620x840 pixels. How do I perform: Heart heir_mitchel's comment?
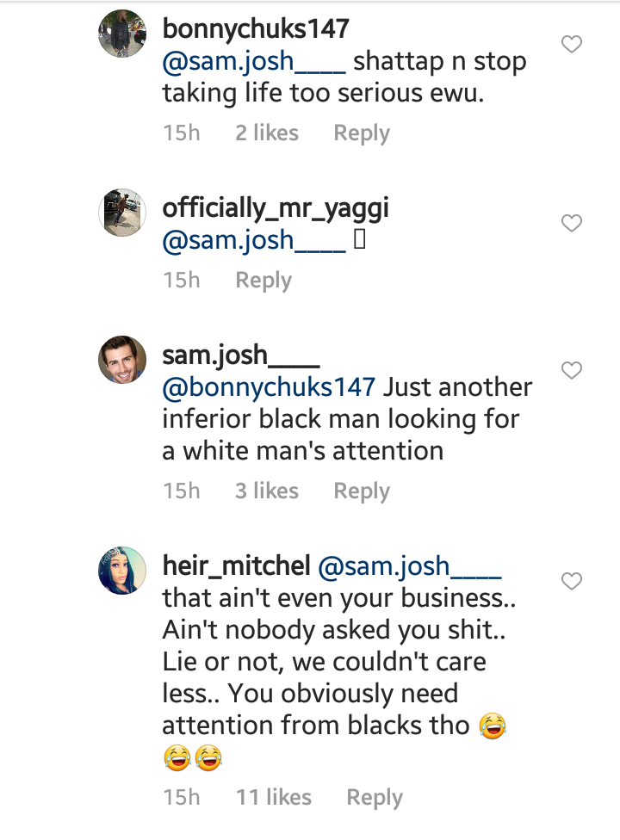572,582
